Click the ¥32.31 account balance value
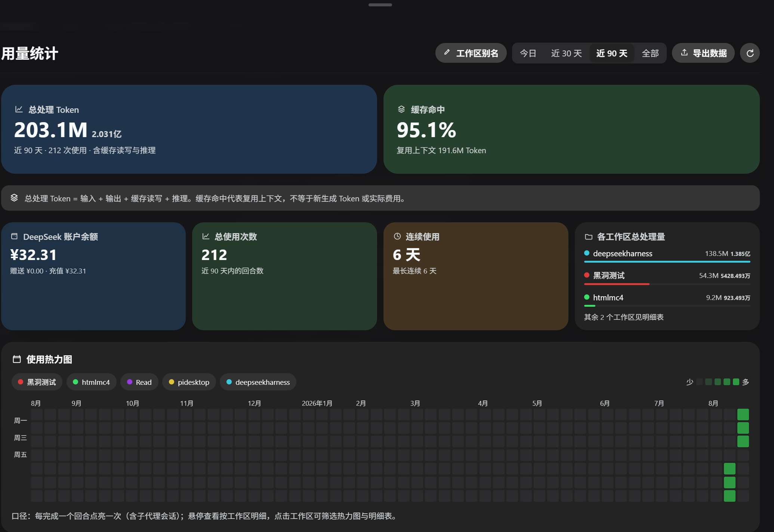Image resolution: width=774 pixels, height=532 pixels. (33, 255)
